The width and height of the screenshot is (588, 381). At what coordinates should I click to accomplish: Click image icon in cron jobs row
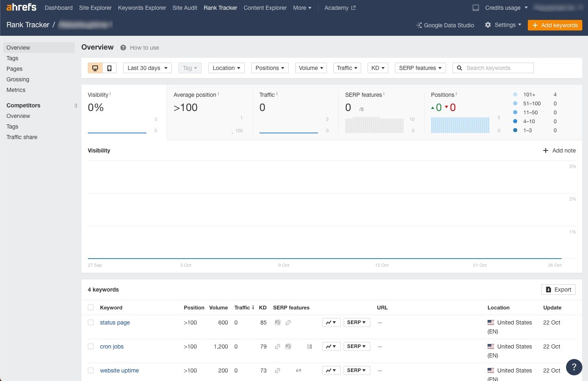coord(288,346)
